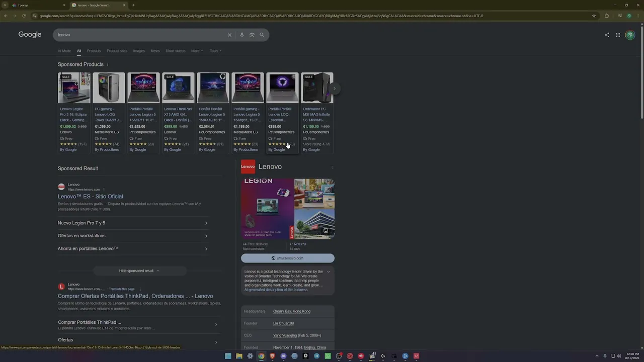Image resolution: width=644 pixels, height=362 pixels.
Task: Open the Google account avatar
Action: (630, 35)
